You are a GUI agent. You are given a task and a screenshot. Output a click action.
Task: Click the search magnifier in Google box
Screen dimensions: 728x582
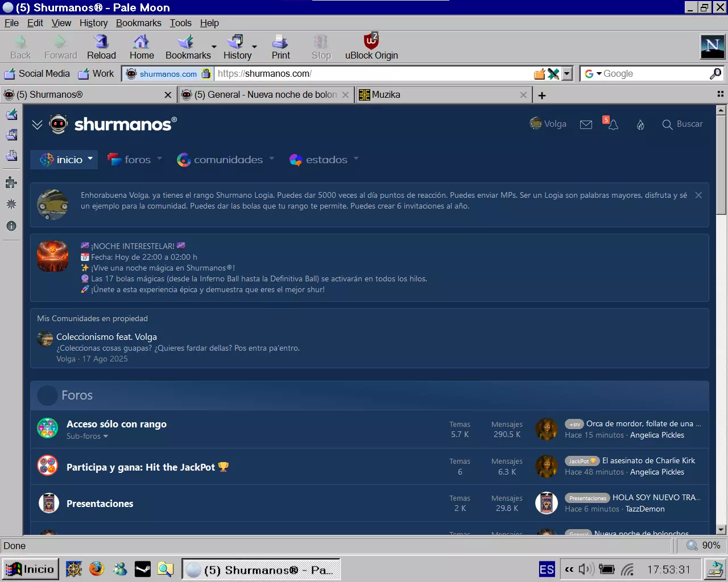click(x=715, y=74)
